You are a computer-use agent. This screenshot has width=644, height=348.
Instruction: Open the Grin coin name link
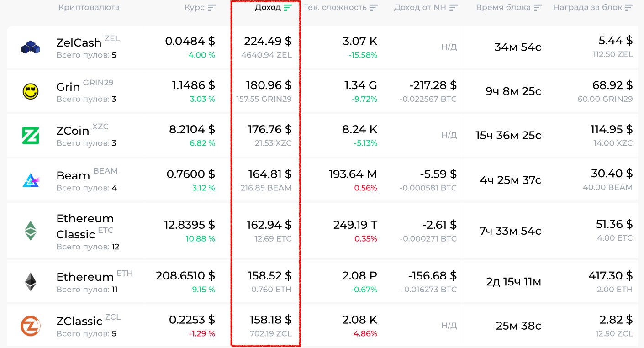(68, 87)
